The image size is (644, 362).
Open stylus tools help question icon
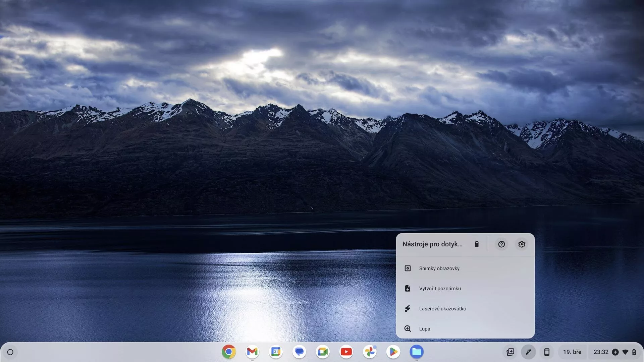501,244
